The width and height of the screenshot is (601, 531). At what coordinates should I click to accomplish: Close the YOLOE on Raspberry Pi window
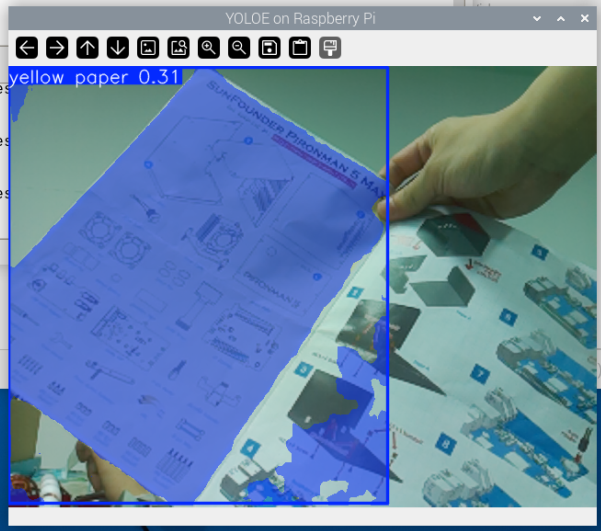pyautogui.click(x=585, y=18)
